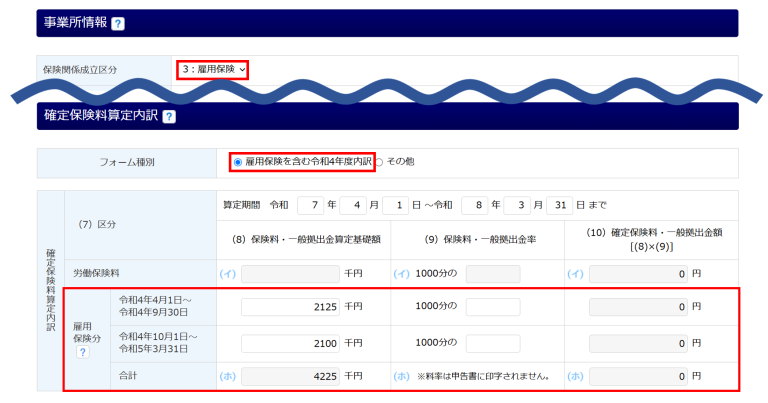Image resolution: width=768 pixels, height=403 pixels.
Task: Click the base amount field showing 2100
Action: coord(290,344)
